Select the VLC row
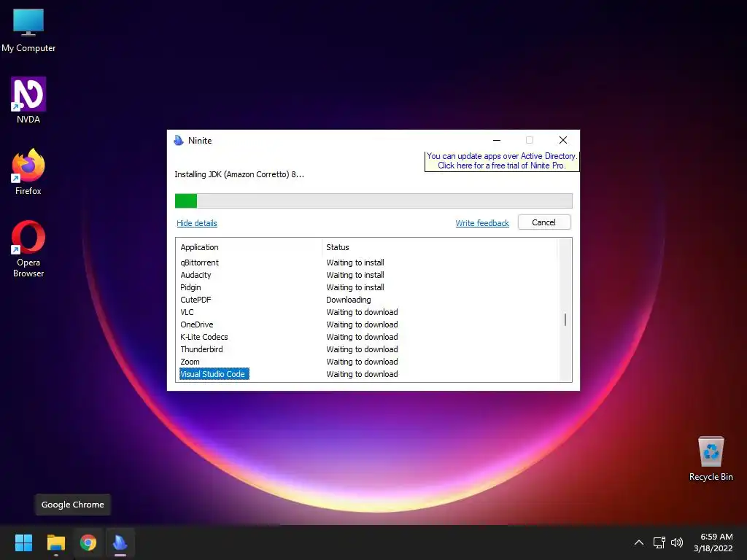Screen dimensions: 747x560 367,312
